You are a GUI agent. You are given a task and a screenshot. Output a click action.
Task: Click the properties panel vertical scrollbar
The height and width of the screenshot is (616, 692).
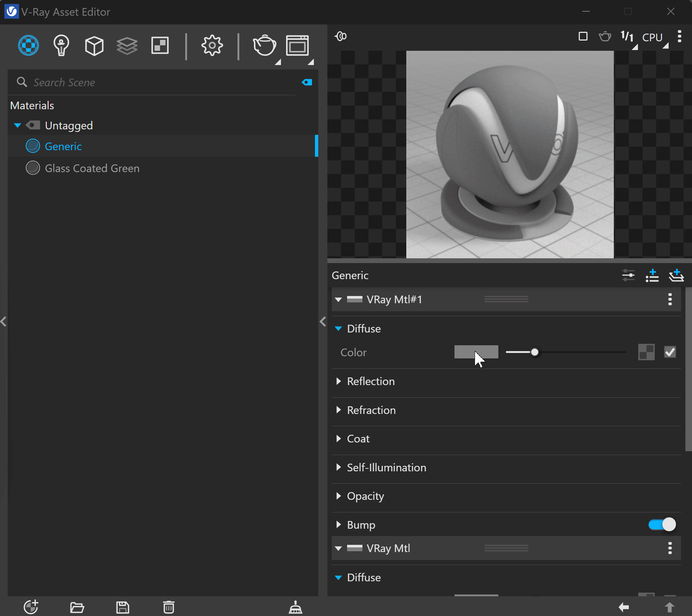[688, 369]
